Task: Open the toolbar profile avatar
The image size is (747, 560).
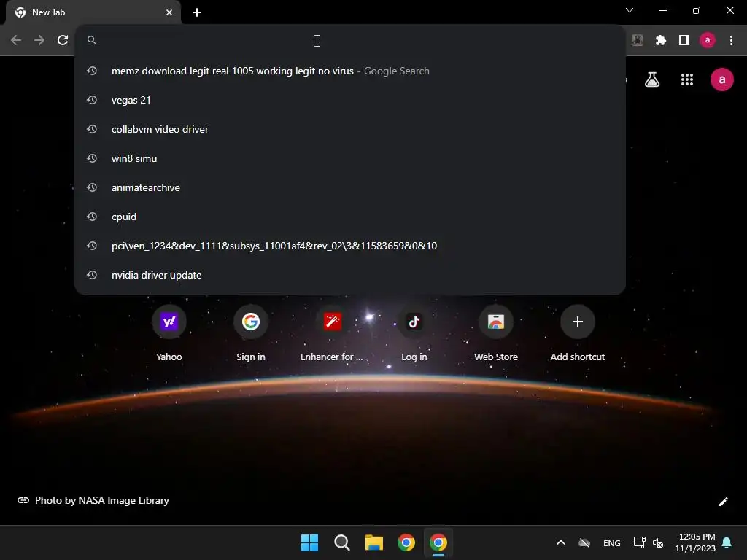Action: [708, 40]
